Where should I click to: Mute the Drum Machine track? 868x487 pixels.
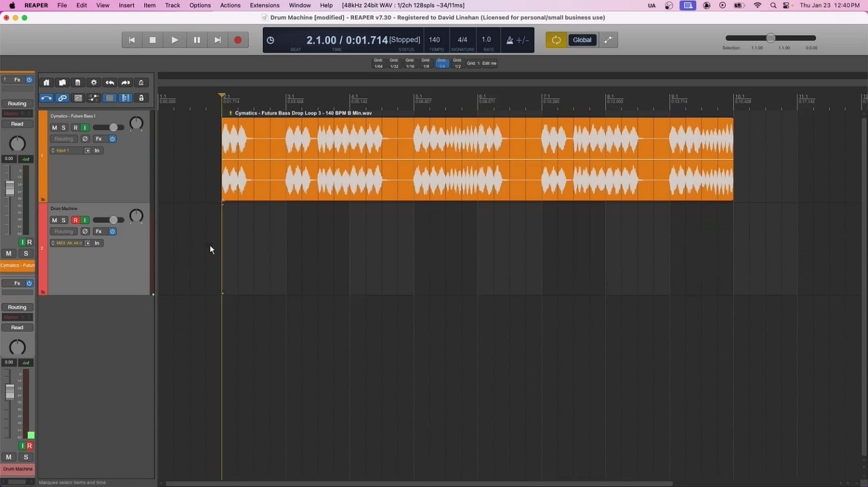coord(55,220)
